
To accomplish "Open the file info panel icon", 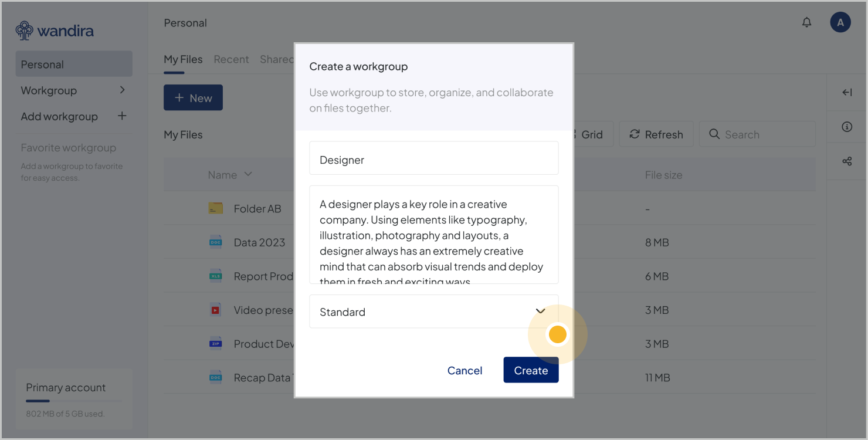I will (x=847, y=127).
